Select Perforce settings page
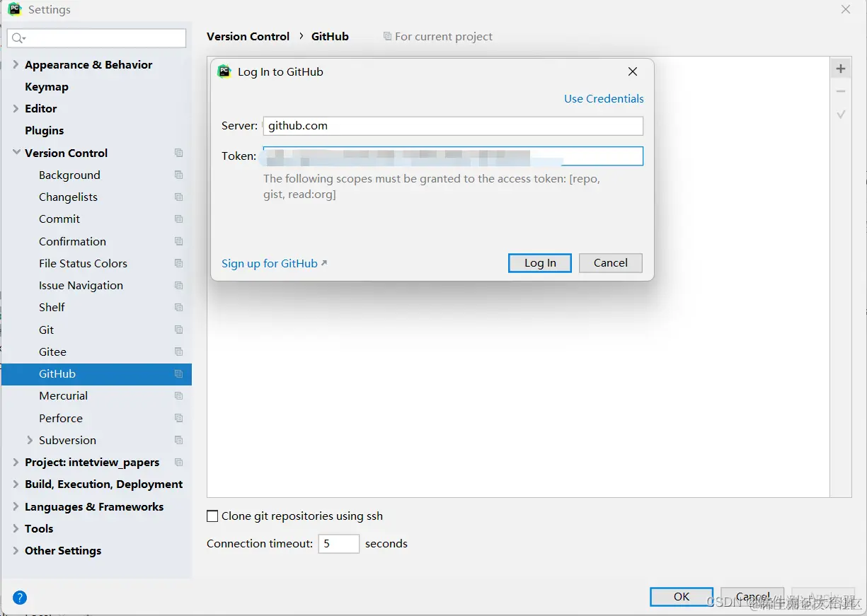Viewport: 867px width, 616px height. tap(61, 418)
